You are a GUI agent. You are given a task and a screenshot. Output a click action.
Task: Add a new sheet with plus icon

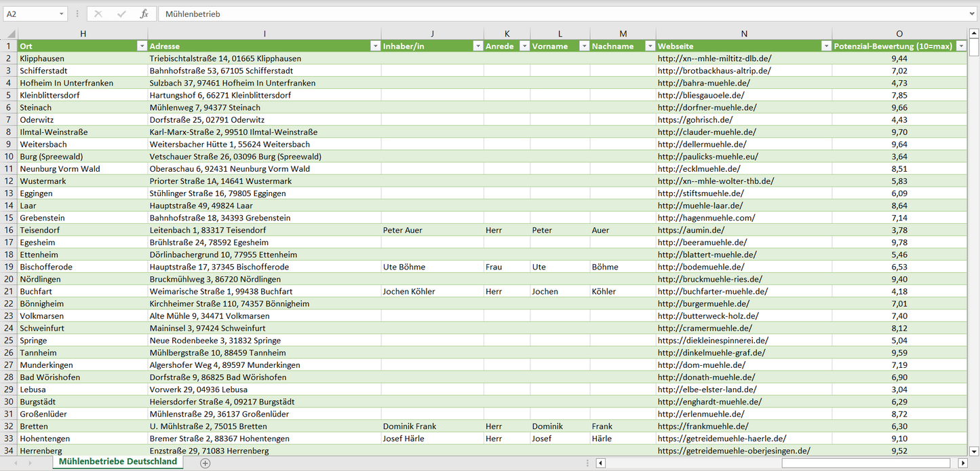tap(205, 463)
